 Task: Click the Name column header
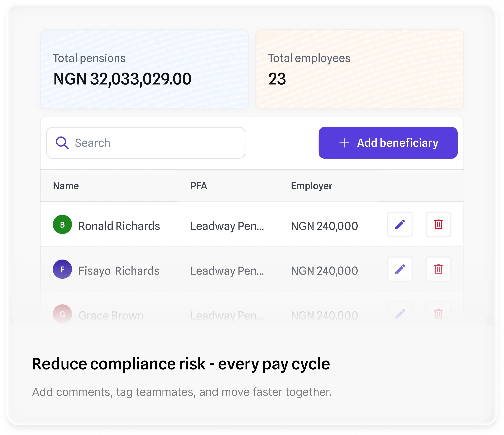(66, 186)
